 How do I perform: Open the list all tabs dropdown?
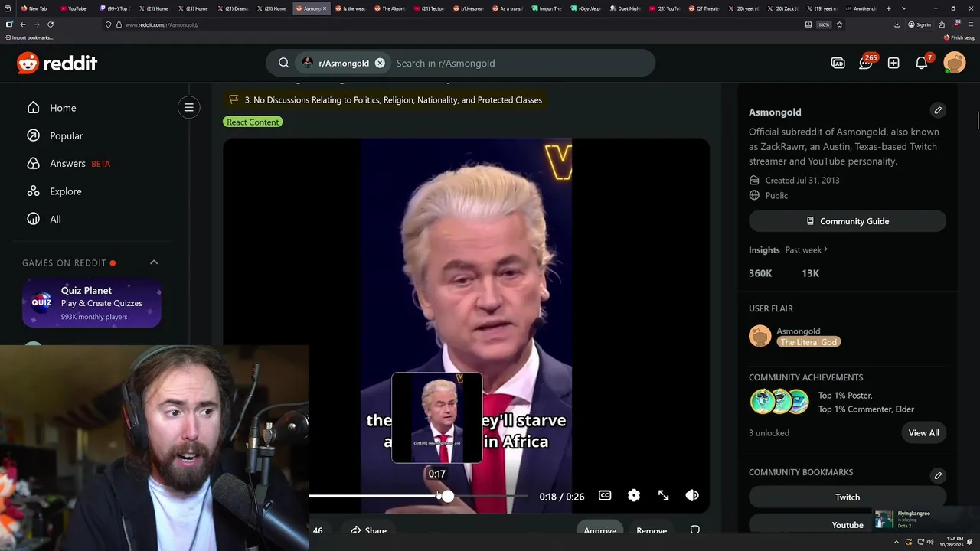tap(904, 8)
